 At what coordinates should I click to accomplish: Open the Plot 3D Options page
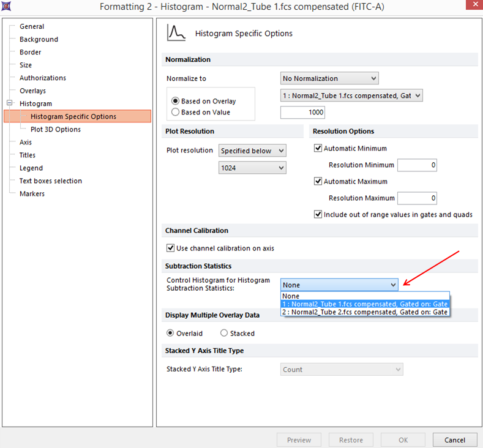pos(55,129)
